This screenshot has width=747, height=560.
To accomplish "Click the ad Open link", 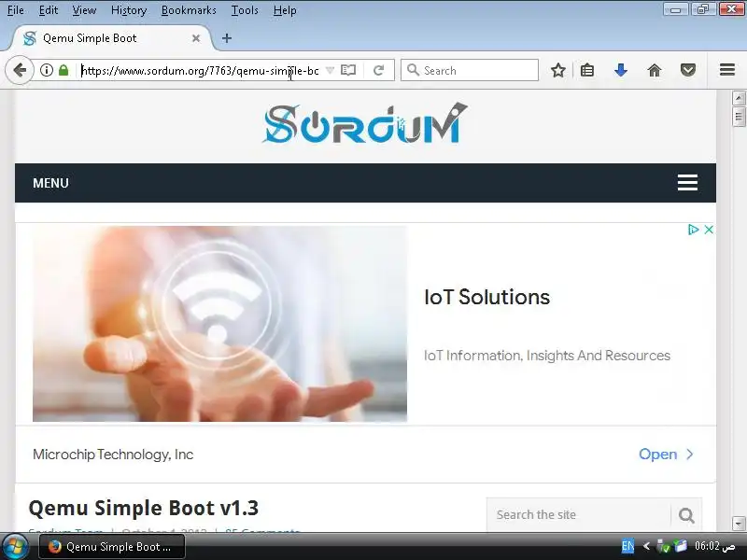I will point(665,455).
